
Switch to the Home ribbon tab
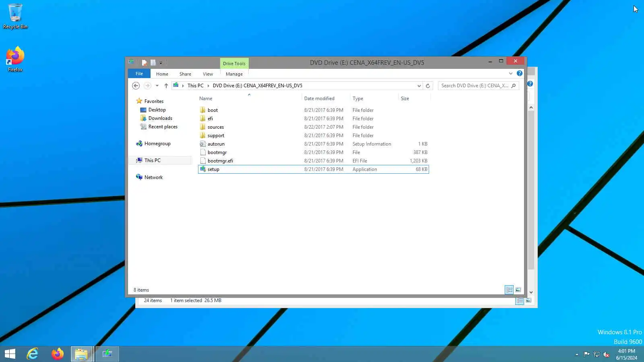(x=162, y=74)
